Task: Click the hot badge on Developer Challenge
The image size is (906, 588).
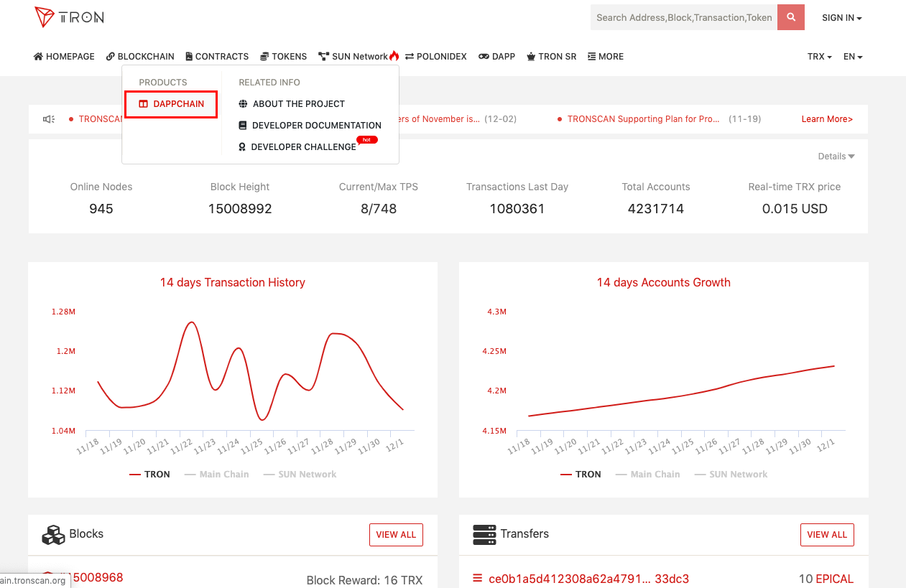Action: (366, 139)
